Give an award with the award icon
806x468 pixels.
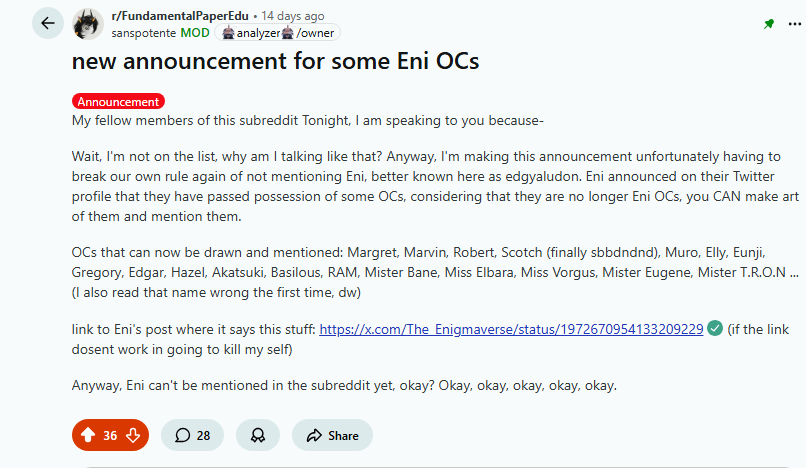pos(257,435)
